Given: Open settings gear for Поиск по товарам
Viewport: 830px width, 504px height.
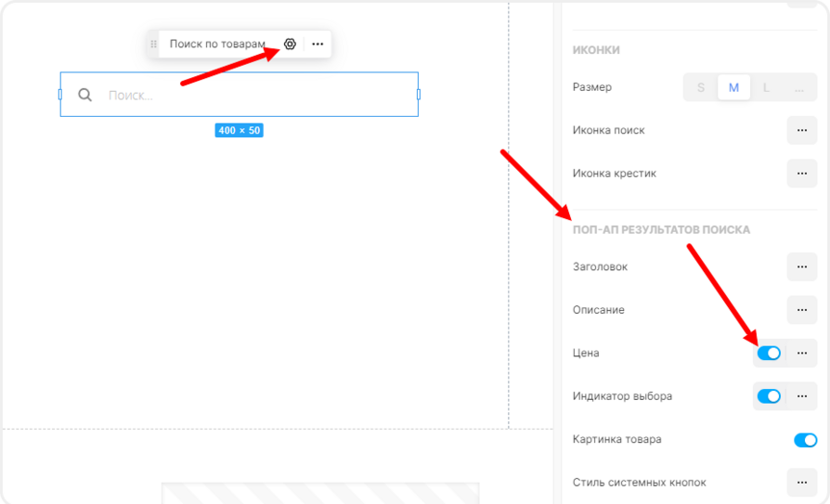Looking at the screenshot, I should pyautogui.click(x=290, y=45).
